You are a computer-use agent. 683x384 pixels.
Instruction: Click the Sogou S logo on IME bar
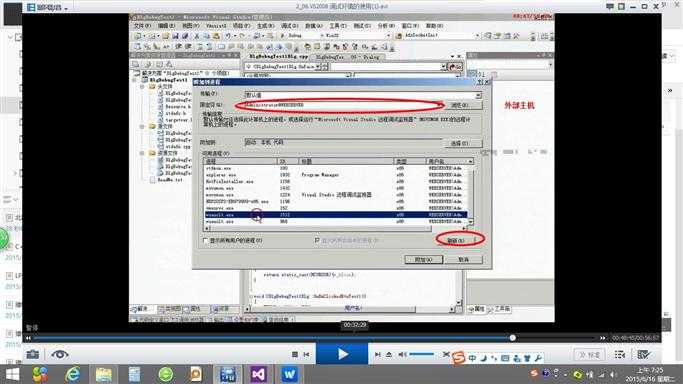pos(458,358)
